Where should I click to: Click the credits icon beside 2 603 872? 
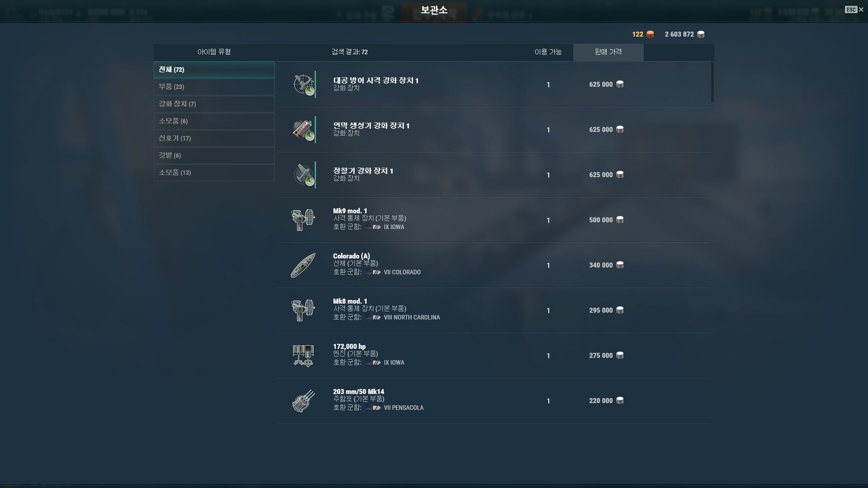click(x=701, y=34)
